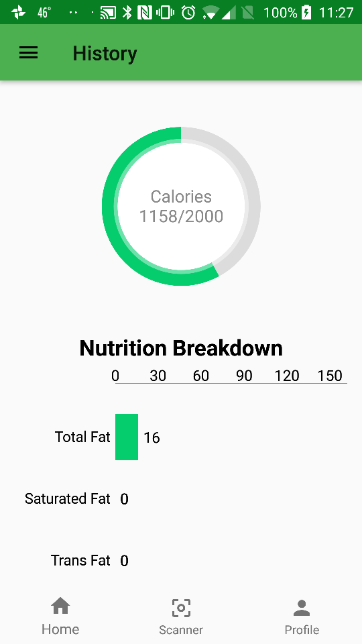Tap the alarm clock status icon

tap(188, 12)
